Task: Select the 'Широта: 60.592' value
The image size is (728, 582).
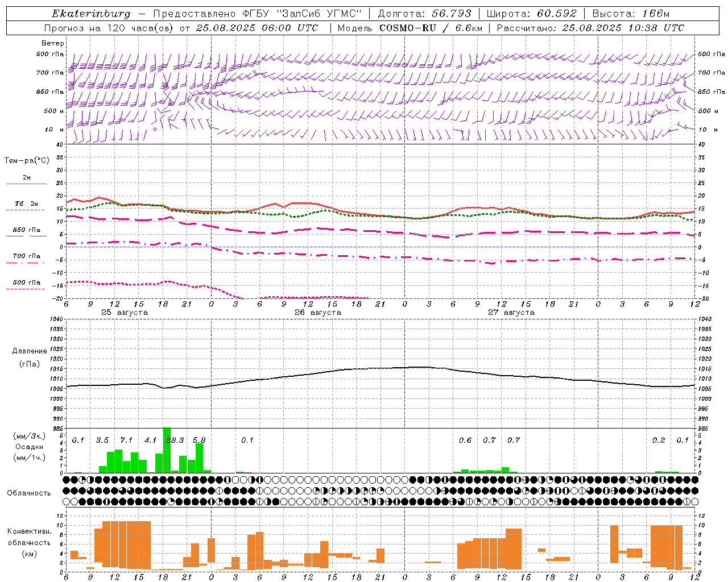Action: click(532, 14)
